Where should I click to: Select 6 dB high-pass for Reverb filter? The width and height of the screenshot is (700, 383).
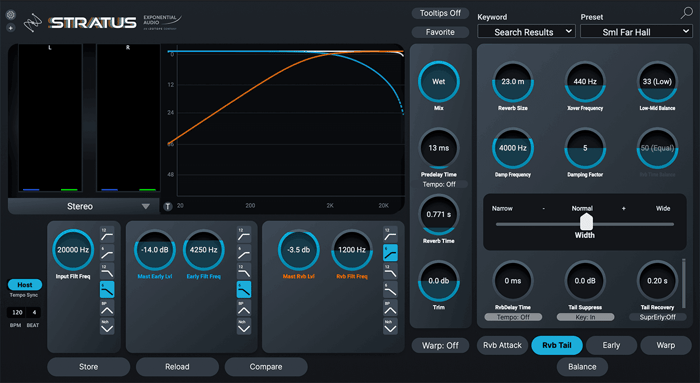tap(390, 253)
